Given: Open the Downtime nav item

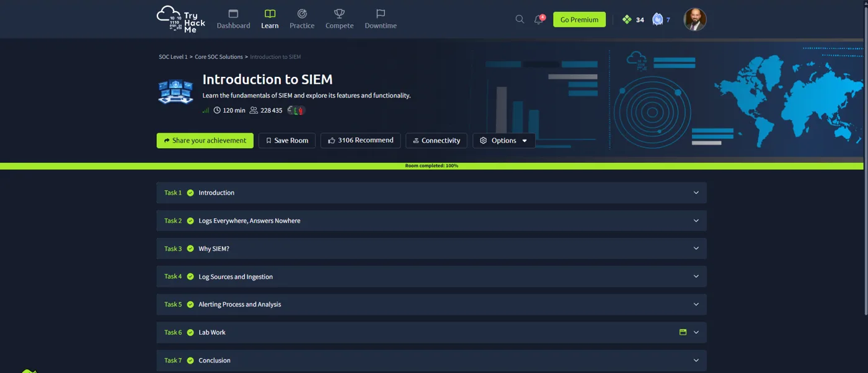Looking at the screenshot, I should [x=381, y=19].
